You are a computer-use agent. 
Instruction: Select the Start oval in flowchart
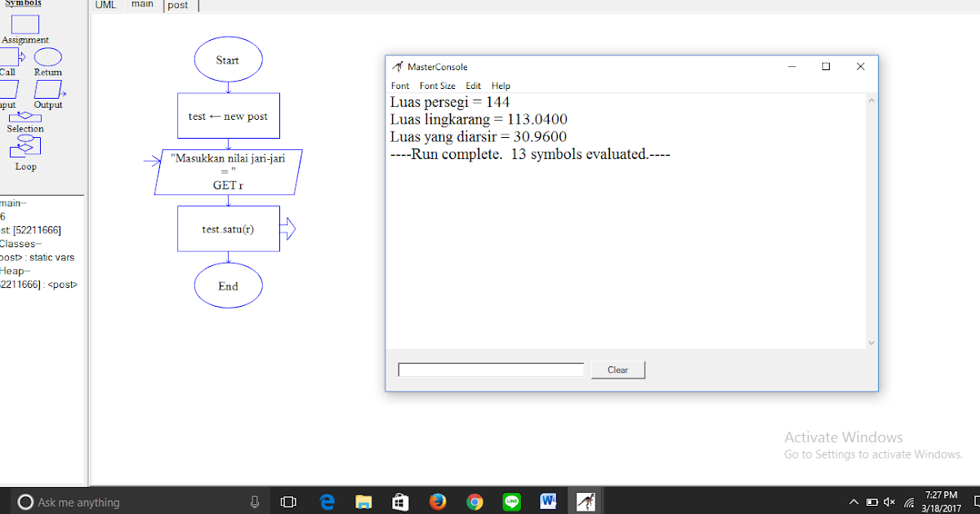pos(228,60)
